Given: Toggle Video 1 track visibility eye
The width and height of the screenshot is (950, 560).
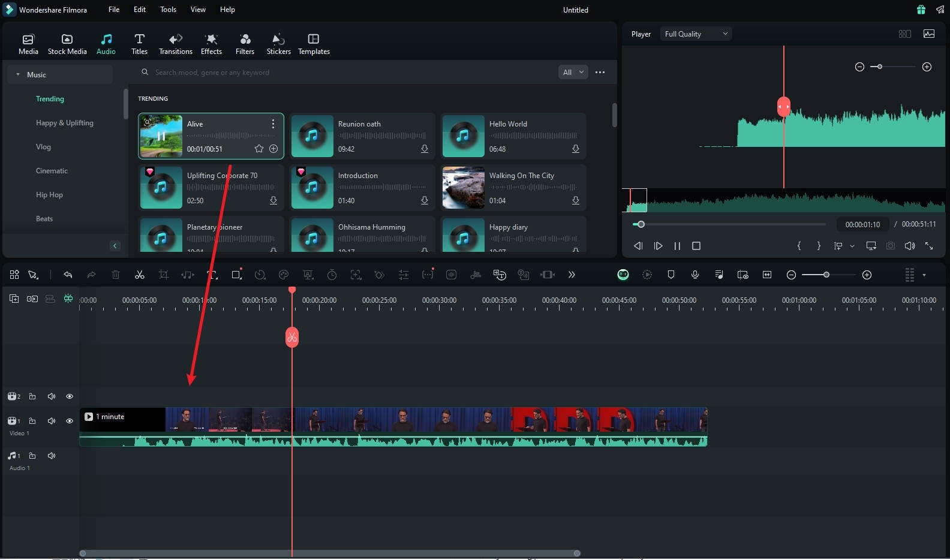Looking at the screenshot, I should [x=70, y=421].
